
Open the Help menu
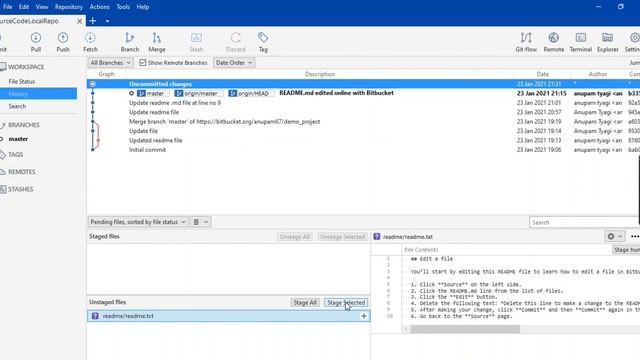(x=142, y=7)
